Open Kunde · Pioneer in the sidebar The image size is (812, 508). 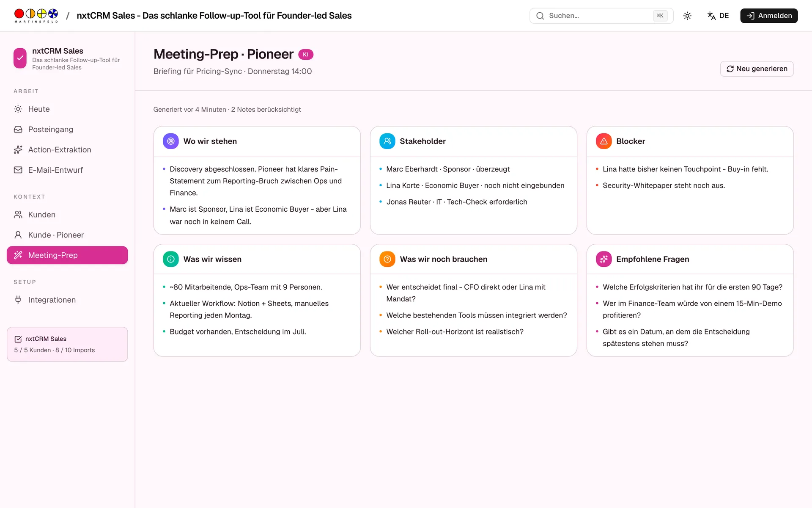click(x=67, y=235)
